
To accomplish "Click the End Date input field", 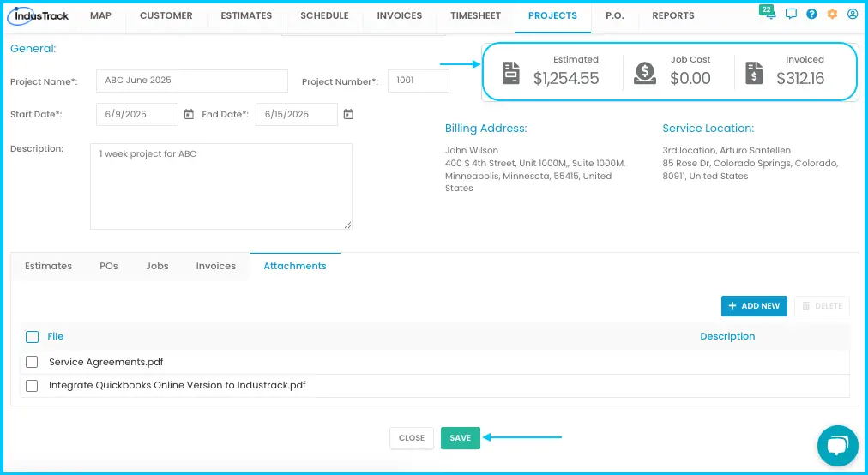I will click(297, 115).
